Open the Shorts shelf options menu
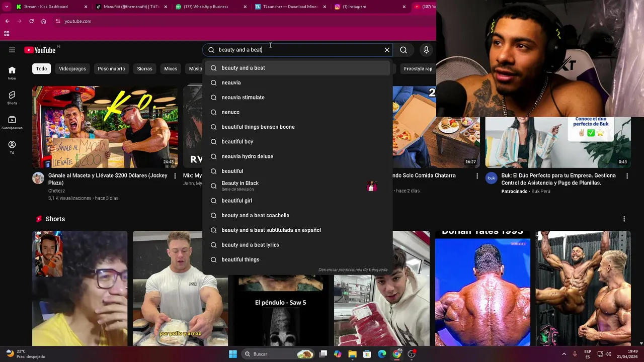 click(624, 219)
